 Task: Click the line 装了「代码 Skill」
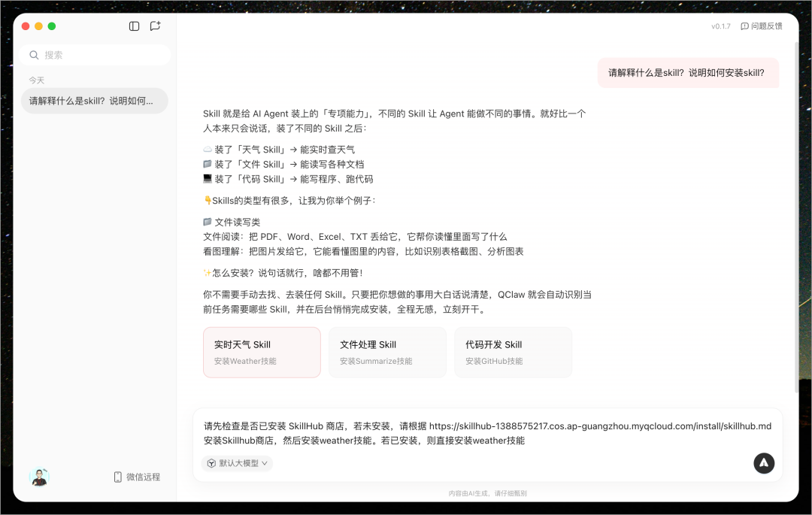tap(288, 179)
